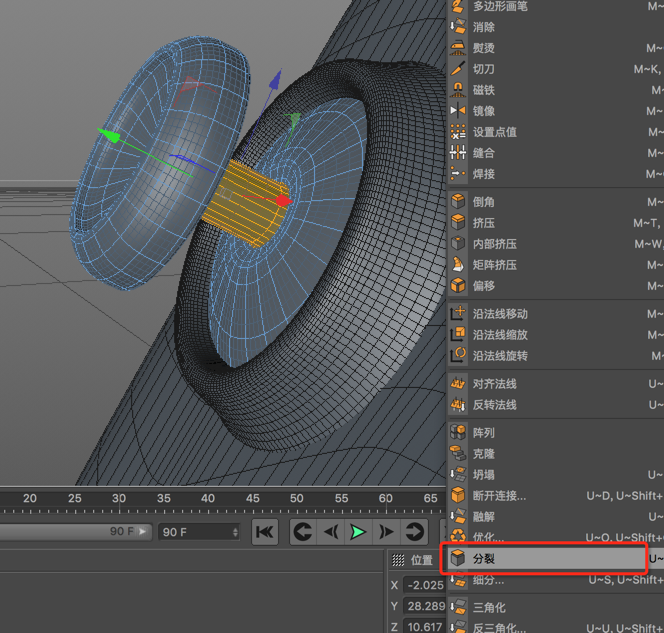Open 优化... optimize command
Screen dimensions: 664x633
(556, 537)
